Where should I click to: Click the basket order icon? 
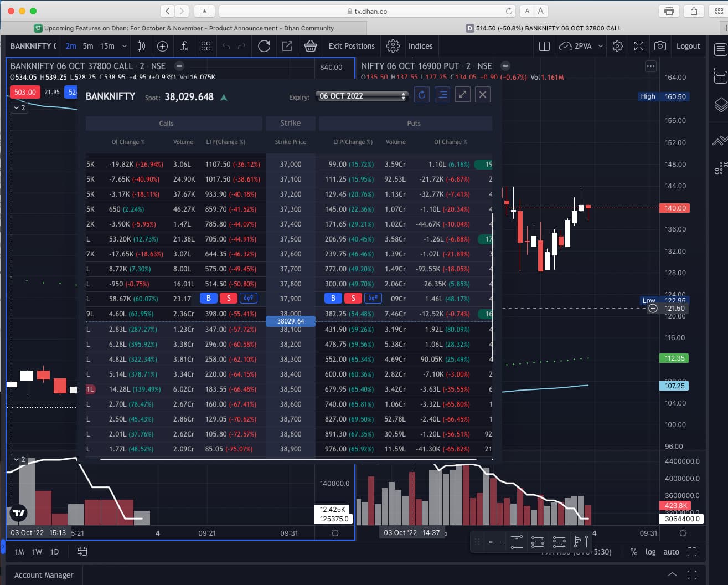tap(310, 46)
